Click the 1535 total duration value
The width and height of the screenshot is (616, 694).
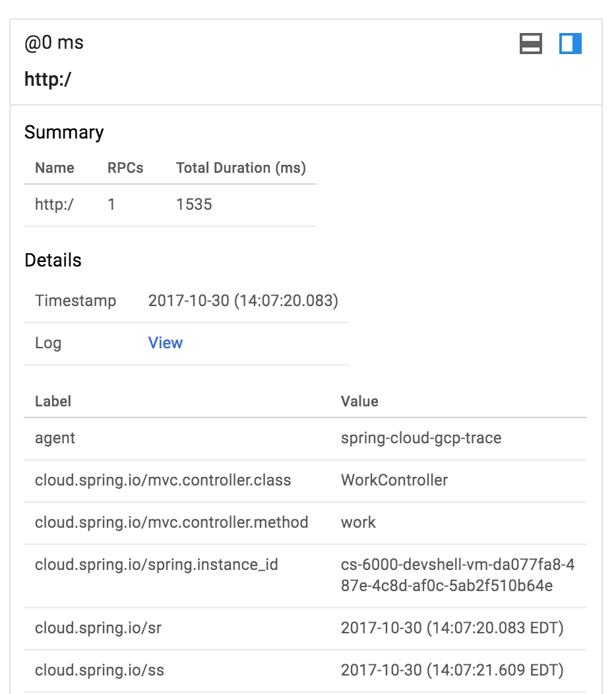pyautogui.click(x=194, y=205)
